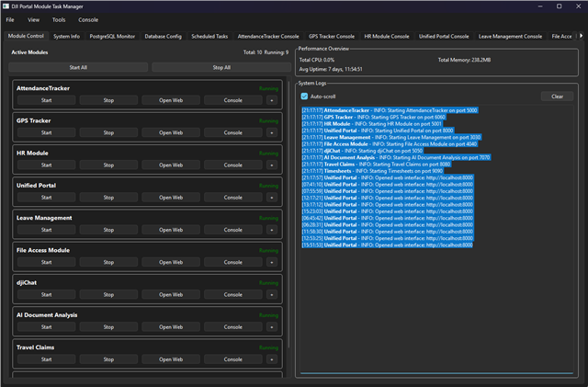This screenshot has width=588, height=387.
Task: Start the djiChat module
Action: click(46, 295)
